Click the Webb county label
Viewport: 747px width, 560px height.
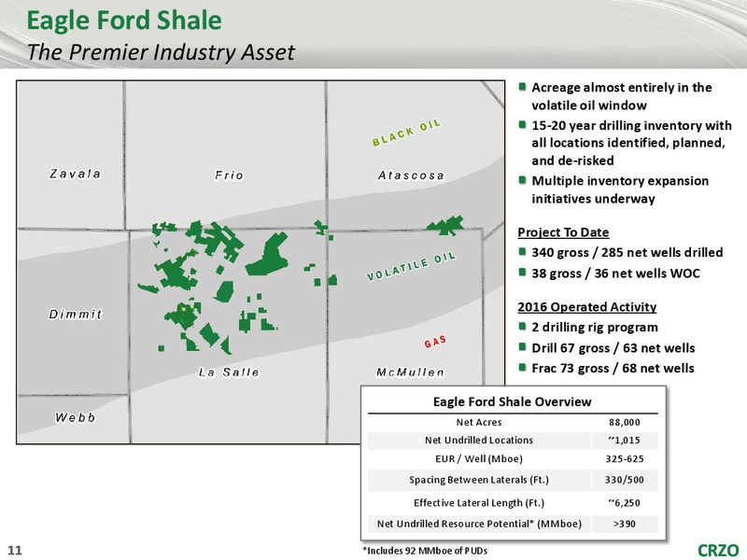click(x=76, y=417)
